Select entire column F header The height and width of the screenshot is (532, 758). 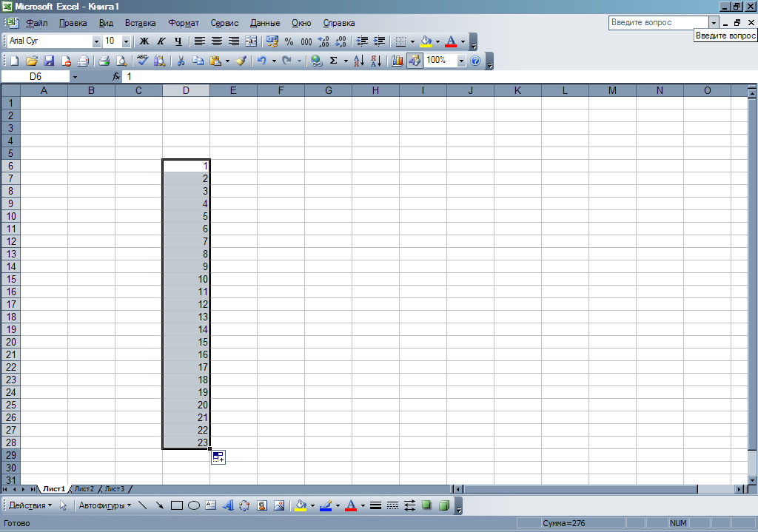point(281,90)
